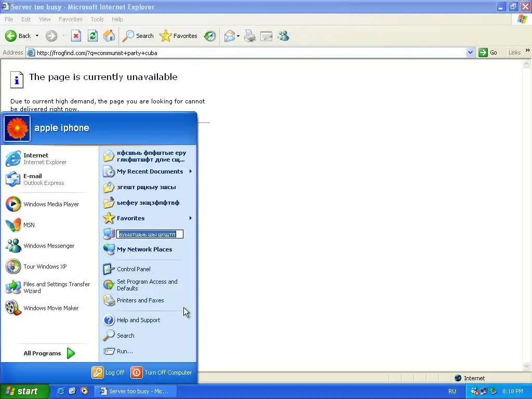The height and width of the screenshot is (399, 532).
Task: Click Windows Media Player quick launch icon
Action: (x=84, y=391)
